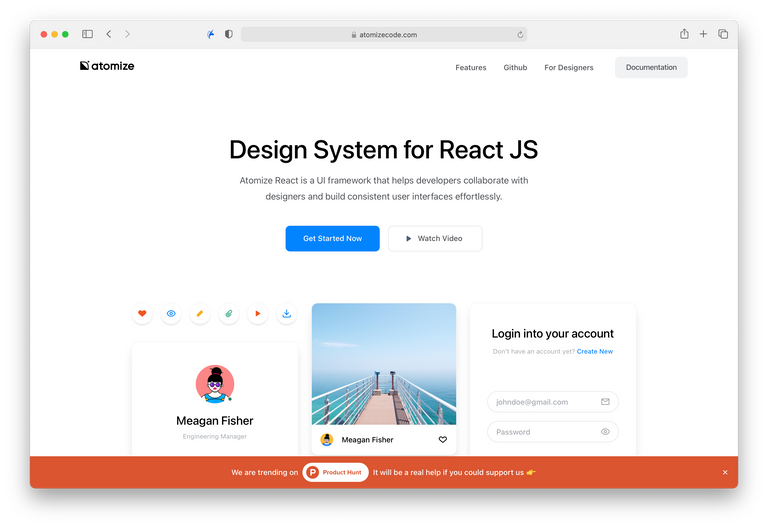Click the Design System for React JS heading
768x528 pixels.
384,150
